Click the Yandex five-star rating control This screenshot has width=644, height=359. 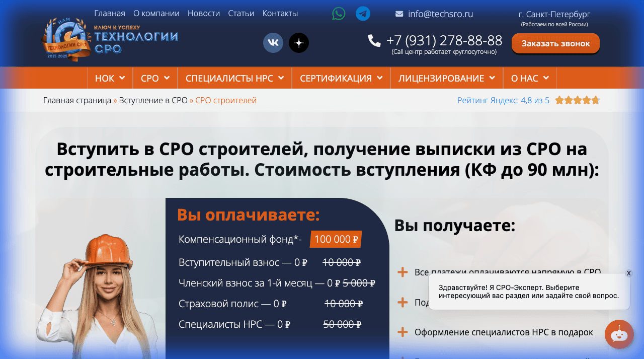point(578,100)
